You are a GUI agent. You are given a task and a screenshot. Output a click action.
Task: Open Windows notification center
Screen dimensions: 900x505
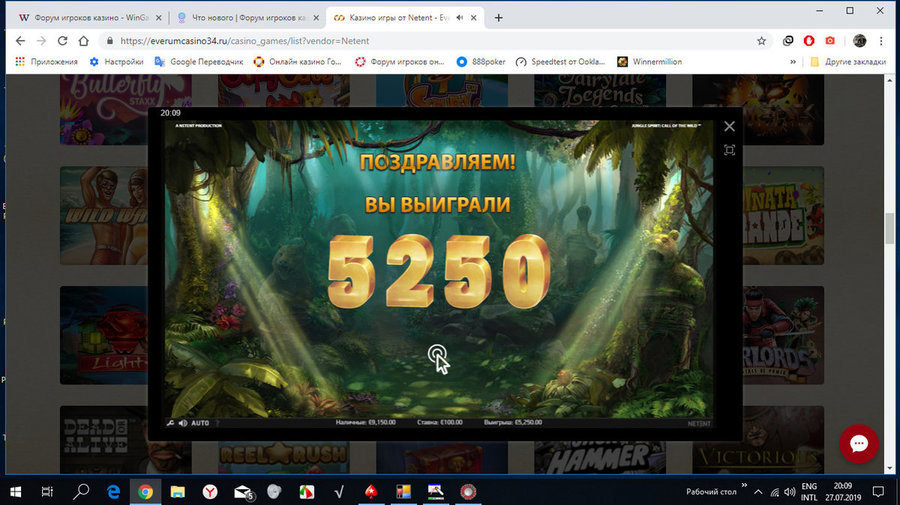click(x=878, y=492)
